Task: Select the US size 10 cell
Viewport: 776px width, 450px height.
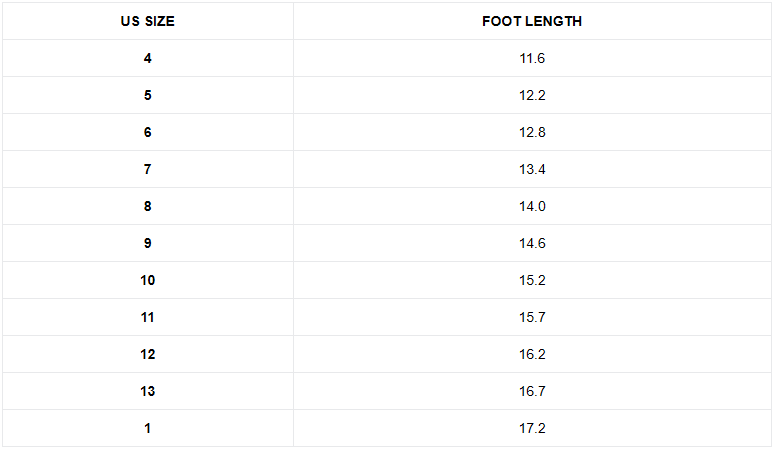Action: pyautogui.click(x=147, y=280)
